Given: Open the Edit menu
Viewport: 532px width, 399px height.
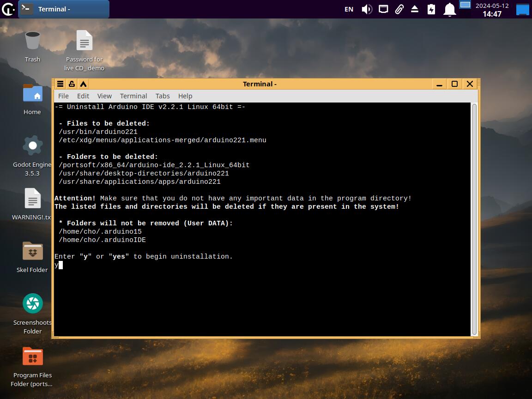Looking at the screenshot, I should tap(83, 96).
